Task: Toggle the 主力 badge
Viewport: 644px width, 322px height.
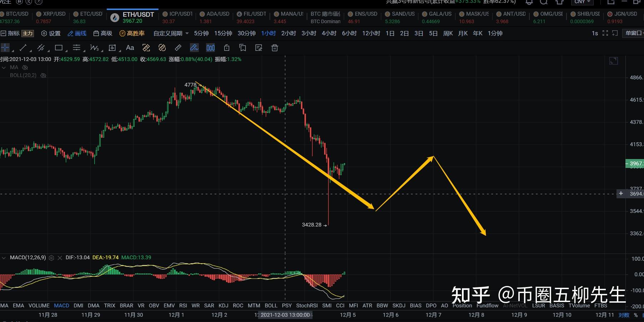Action: pos(27,33)
